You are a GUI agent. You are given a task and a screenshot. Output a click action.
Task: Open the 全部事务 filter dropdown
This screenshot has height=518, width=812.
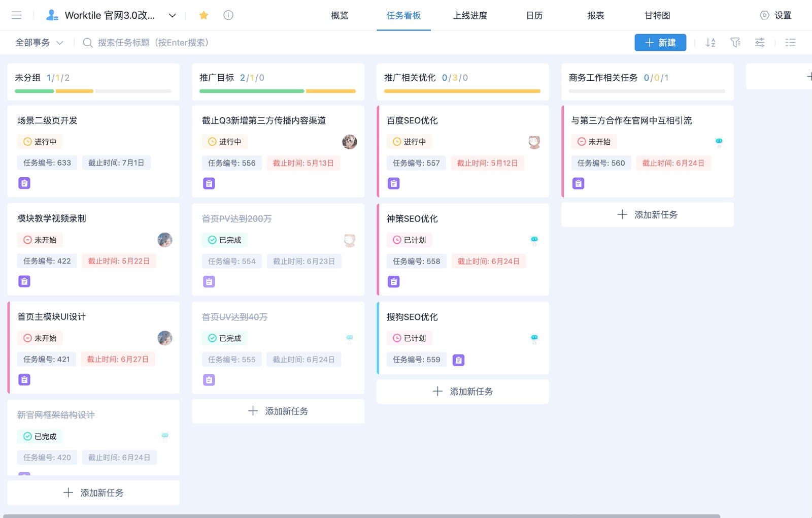(39, 43)
